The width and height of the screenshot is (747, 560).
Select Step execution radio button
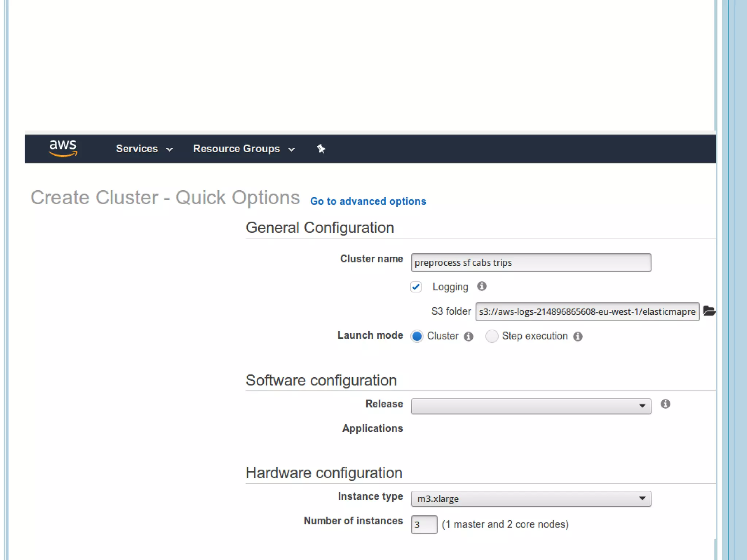click(x=492, y=336)
